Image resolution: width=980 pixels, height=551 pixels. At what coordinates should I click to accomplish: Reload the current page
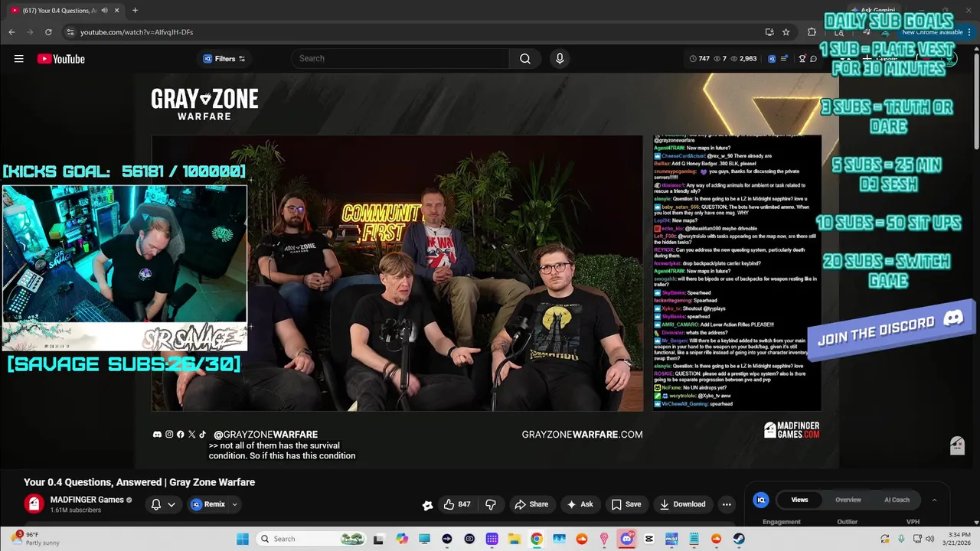pos(48,32)
